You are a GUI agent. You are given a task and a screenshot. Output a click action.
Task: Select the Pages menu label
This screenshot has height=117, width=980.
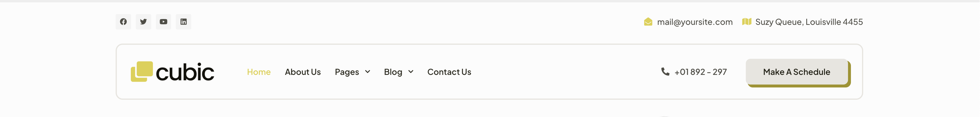pyautogui.click(x=347, y=72)
